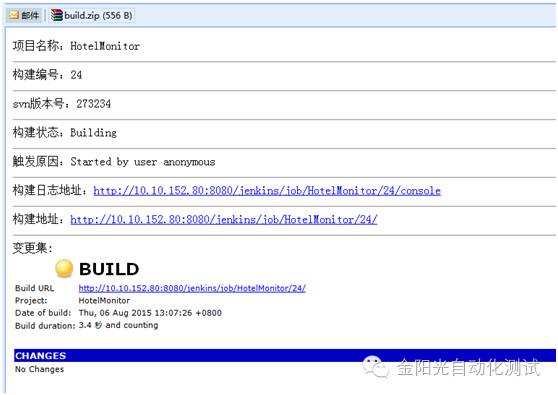Click the yellow build status ball
The width and height of the screenshot is (558, 395).
[64, 268]
